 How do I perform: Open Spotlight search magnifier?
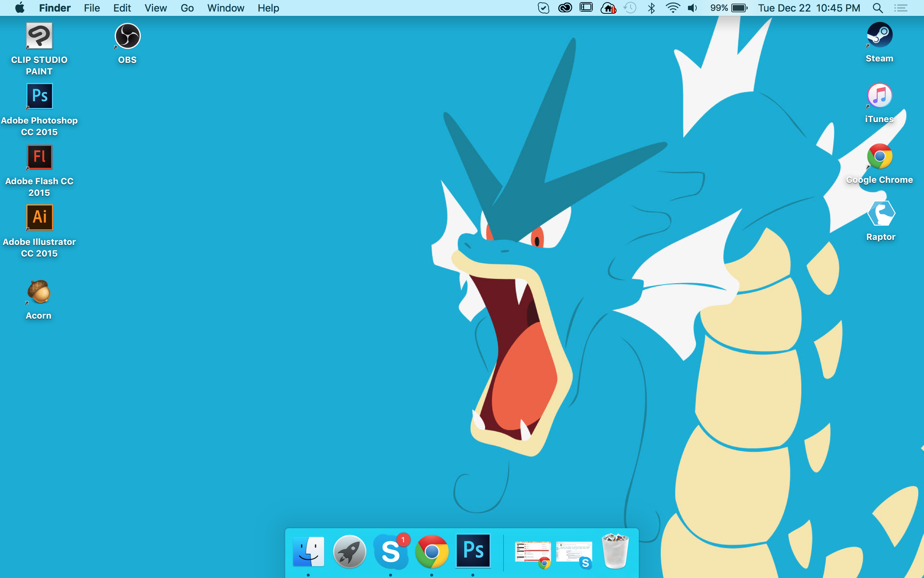pyautogui.click(x=877, y=8)
